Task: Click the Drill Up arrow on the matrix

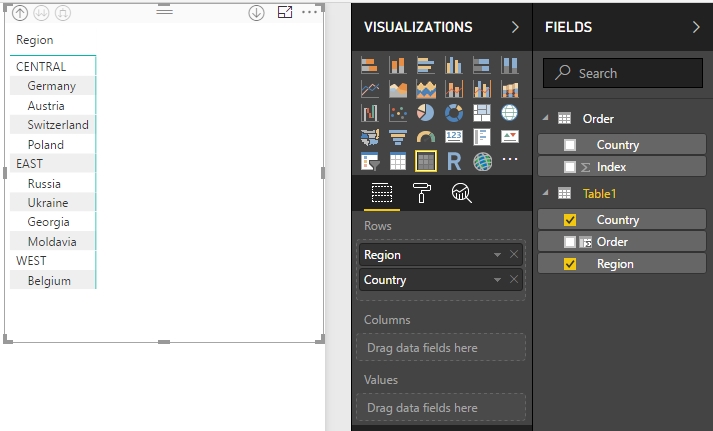Action: (x=20, y=13)
